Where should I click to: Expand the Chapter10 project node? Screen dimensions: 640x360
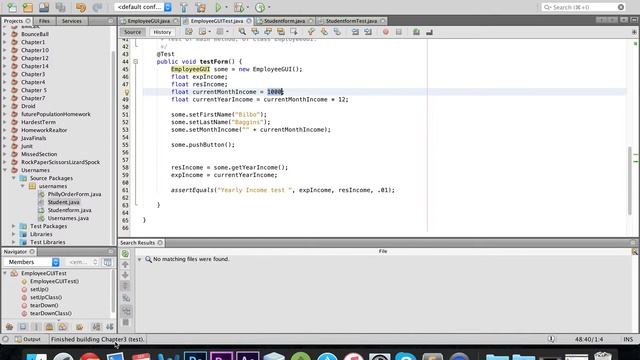pos(5,50)
